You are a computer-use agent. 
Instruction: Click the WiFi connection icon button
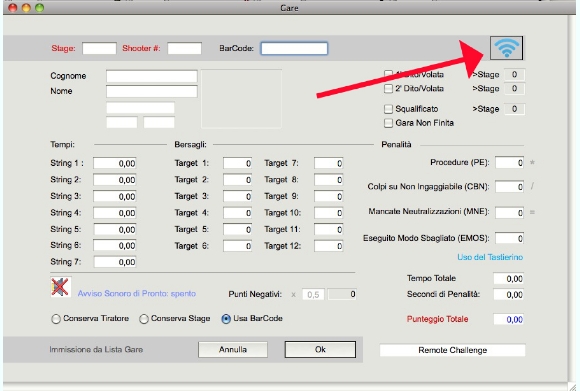506,48
